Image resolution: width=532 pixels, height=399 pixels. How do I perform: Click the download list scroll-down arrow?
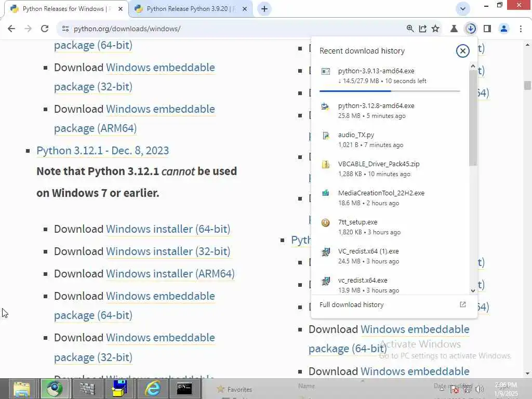473,291
